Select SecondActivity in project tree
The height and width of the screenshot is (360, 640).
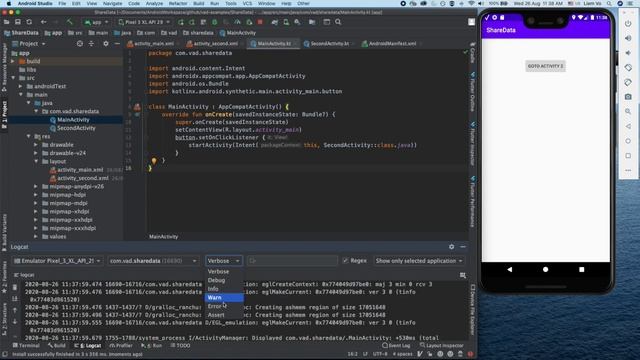76,128
